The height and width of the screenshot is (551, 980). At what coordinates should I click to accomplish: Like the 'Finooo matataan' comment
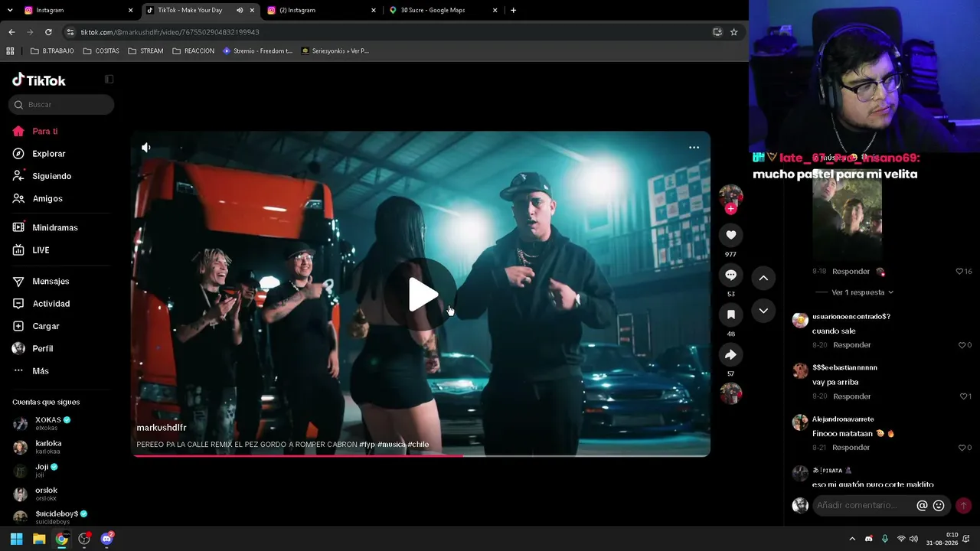(962, 448)
